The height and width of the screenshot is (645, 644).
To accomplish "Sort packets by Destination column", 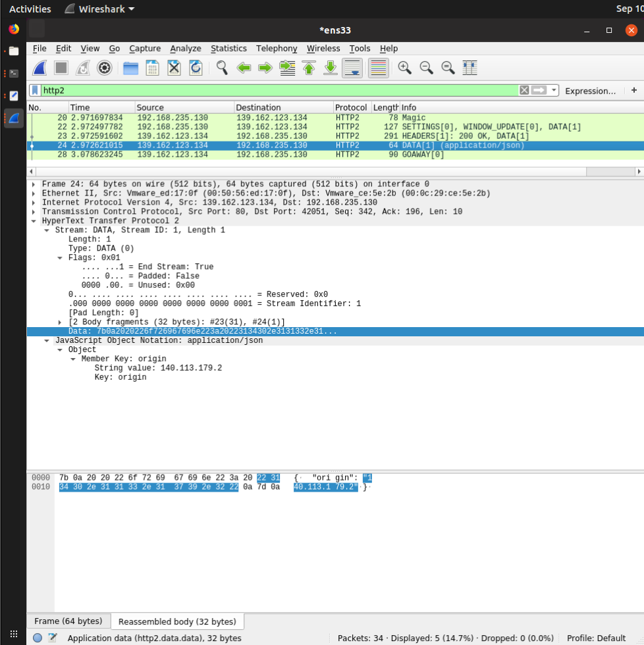I will [284, 107].
